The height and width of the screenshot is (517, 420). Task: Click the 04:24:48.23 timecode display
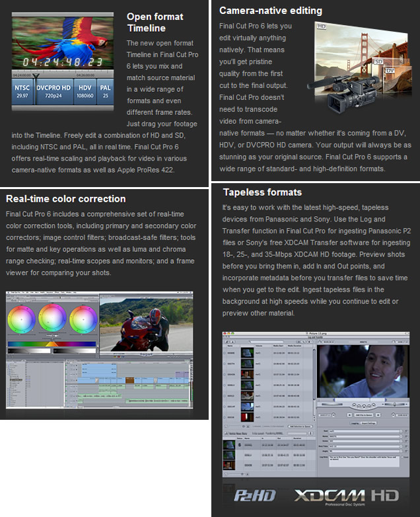[x=63, y=61]
